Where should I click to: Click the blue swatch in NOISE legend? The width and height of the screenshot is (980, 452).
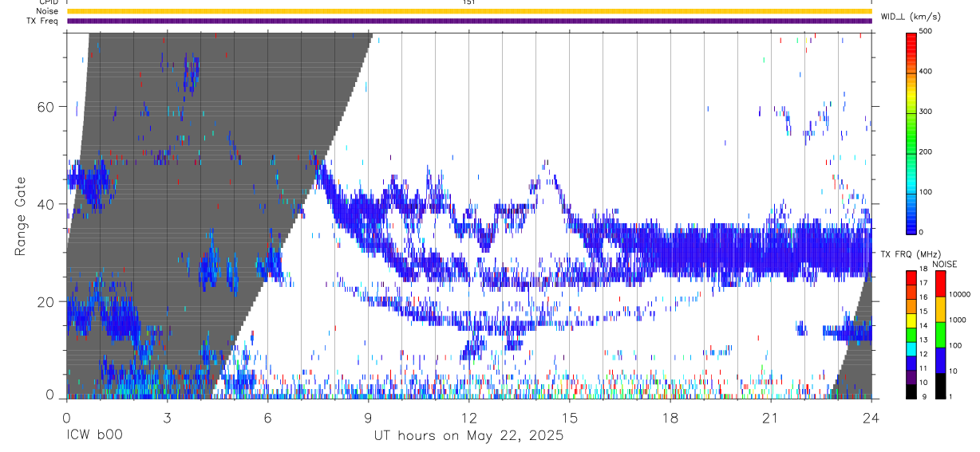pos(939,360)
